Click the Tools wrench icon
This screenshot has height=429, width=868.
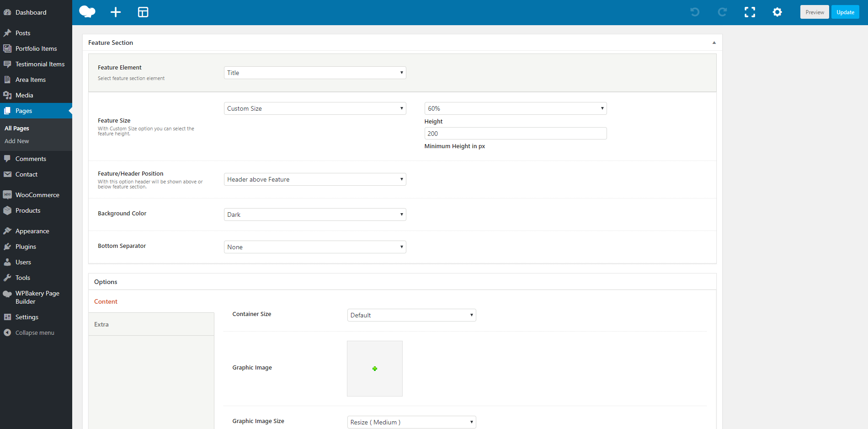pyautogui.click(x=7, y=278)
